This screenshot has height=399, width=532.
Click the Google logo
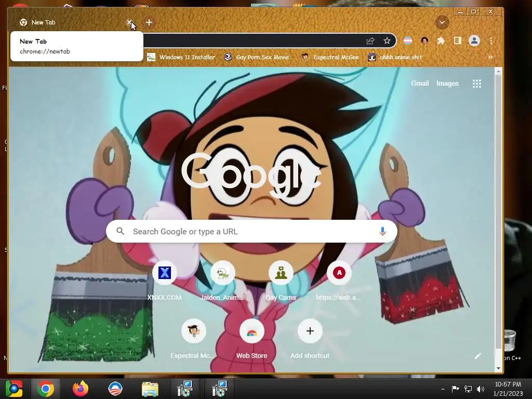tap(251, 176)
